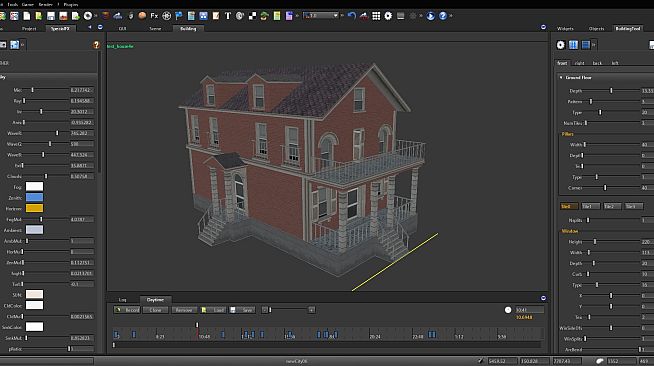Image resolution: width=654 pixels, height=366 pixels.
Task: Click the Save button in Daytime panel
Action: [x=242, y=310]
